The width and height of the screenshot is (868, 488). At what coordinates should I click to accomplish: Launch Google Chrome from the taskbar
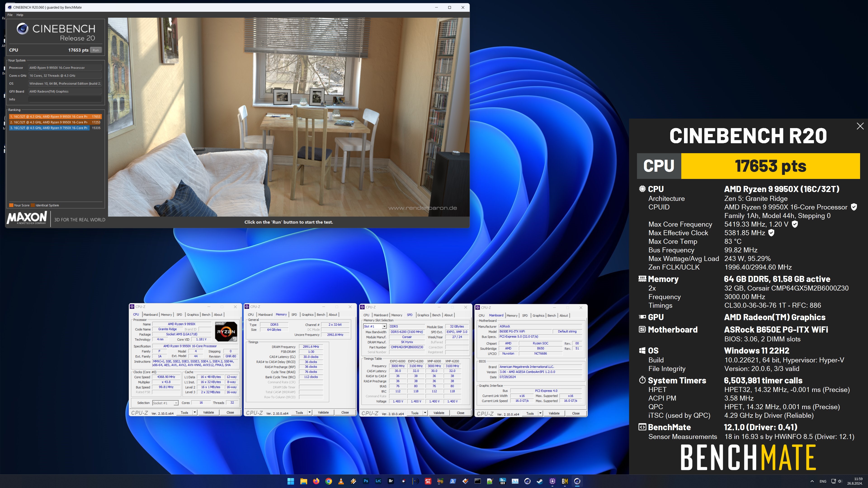328,481
